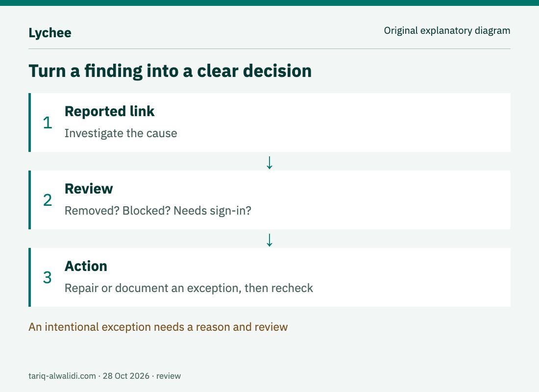Click 'Investigate the cause' description
539x392 pixels.
point(121,133)
